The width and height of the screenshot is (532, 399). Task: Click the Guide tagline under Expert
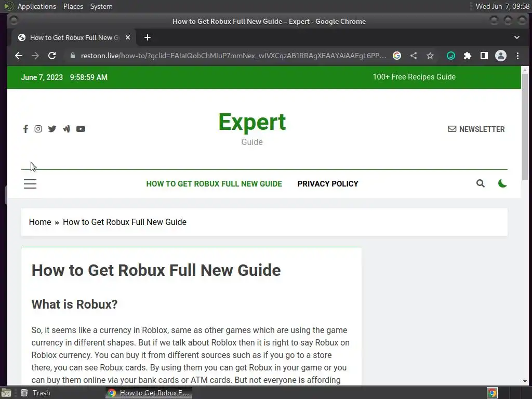click(252, 142)
